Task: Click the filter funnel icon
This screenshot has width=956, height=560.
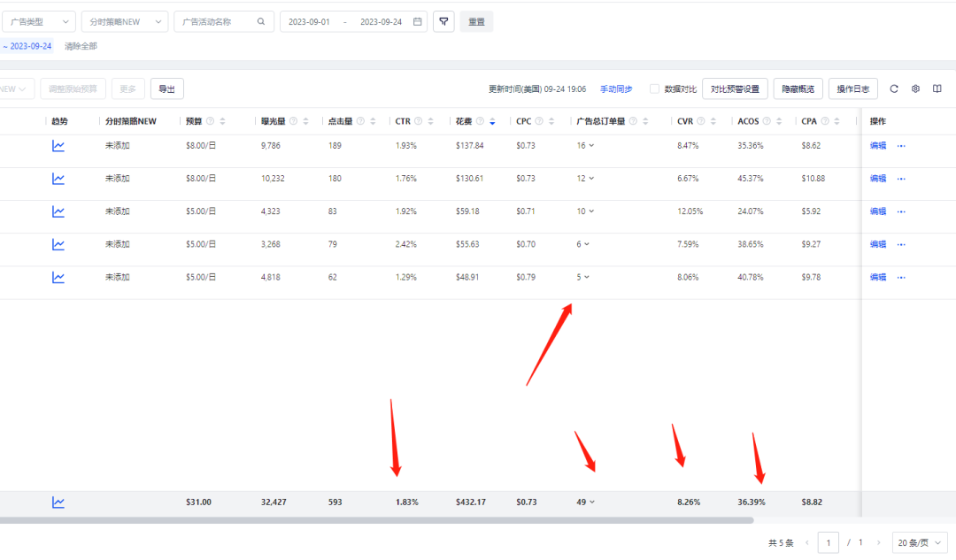Action: click(x=443, y=21)
